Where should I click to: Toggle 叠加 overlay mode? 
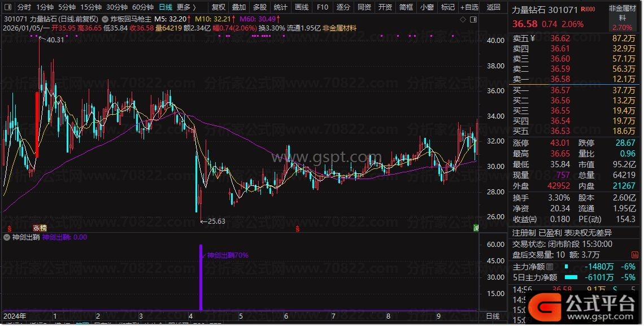click(239, 7)
